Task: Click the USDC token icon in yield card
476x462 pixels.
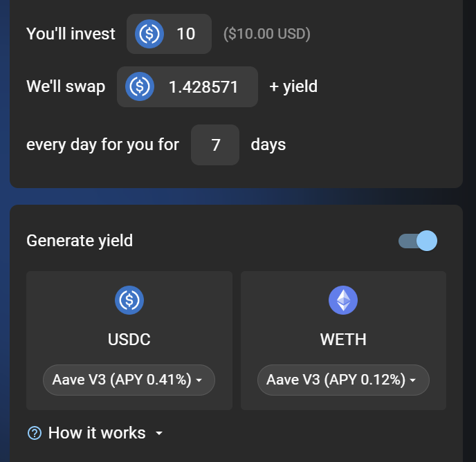Action: click(x=129, y=299)
